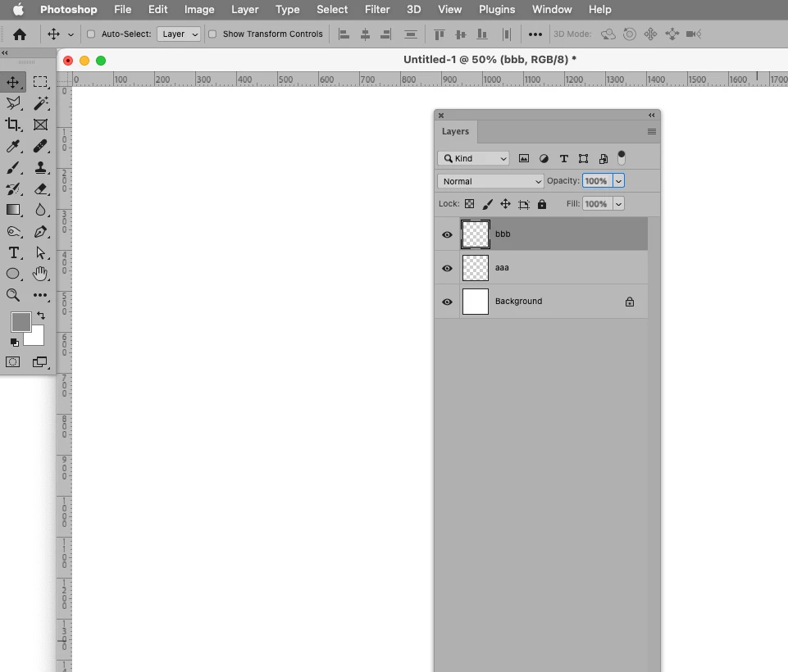788x672 pixels.
Task: Select the Path Selection tool
Action: pos(40,252)
